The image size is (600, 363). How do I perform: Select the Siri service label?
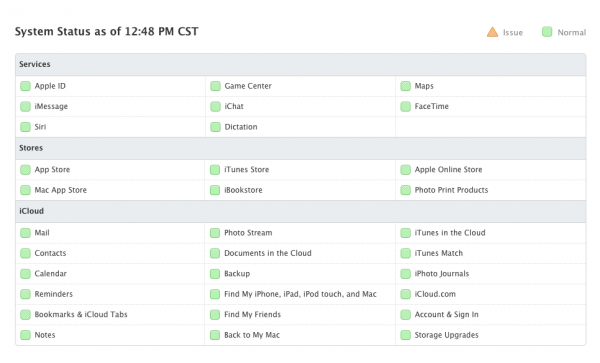pyautogui.click(x=40, y=127)
